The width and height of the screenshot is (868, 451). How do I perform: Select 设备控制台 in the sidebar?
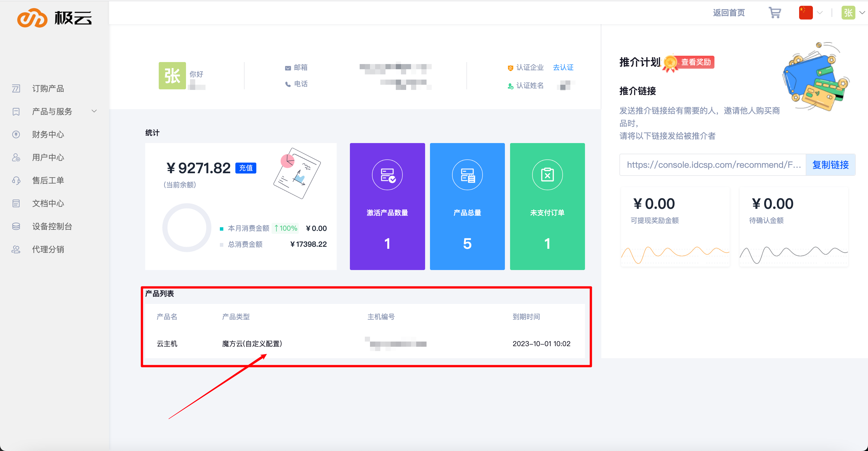tap(52, 226)
